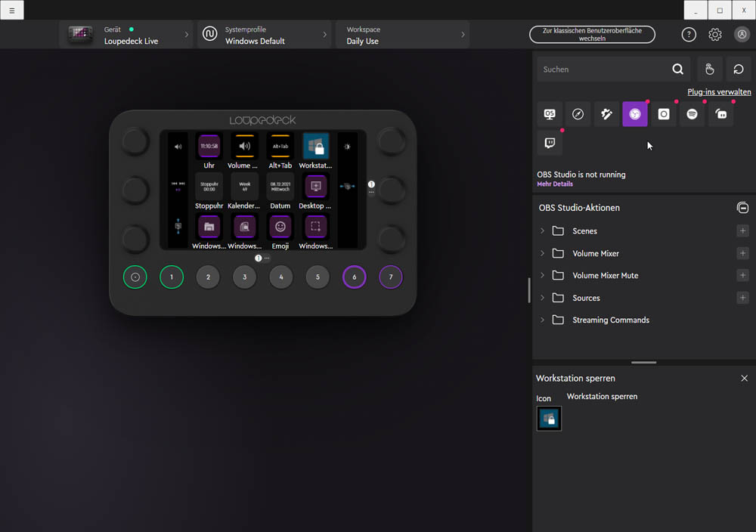Viewport: 756px width, 532px height.
Task: Select the Spotify plugin icon
Action: pos(692,114)
